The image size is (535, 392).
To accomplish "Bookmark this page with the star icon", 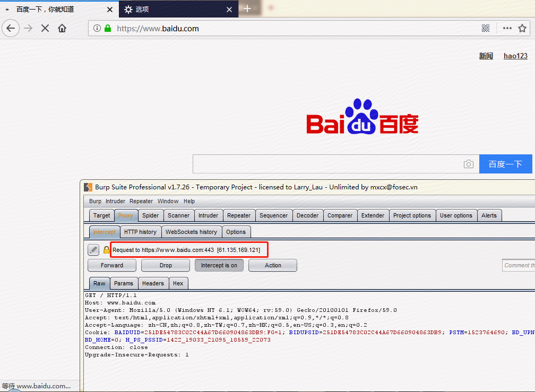I will [x=522, y=28].
